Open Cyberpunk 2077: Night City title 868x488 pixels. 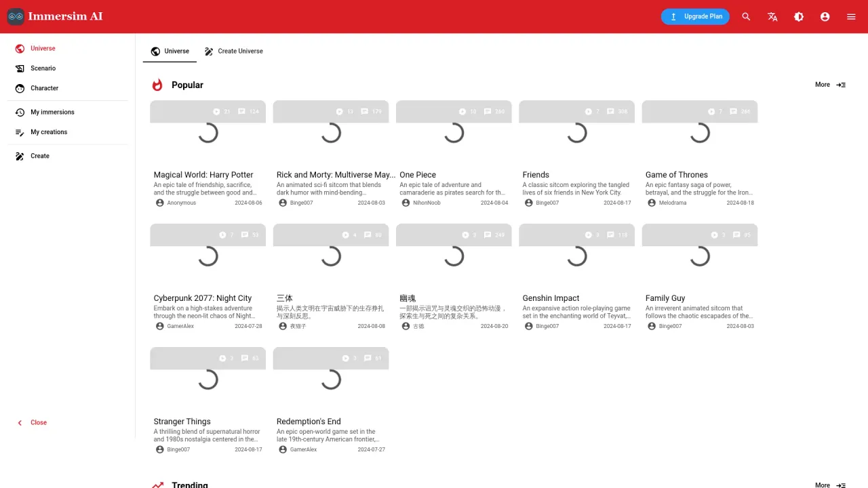[x=203, y=298]
